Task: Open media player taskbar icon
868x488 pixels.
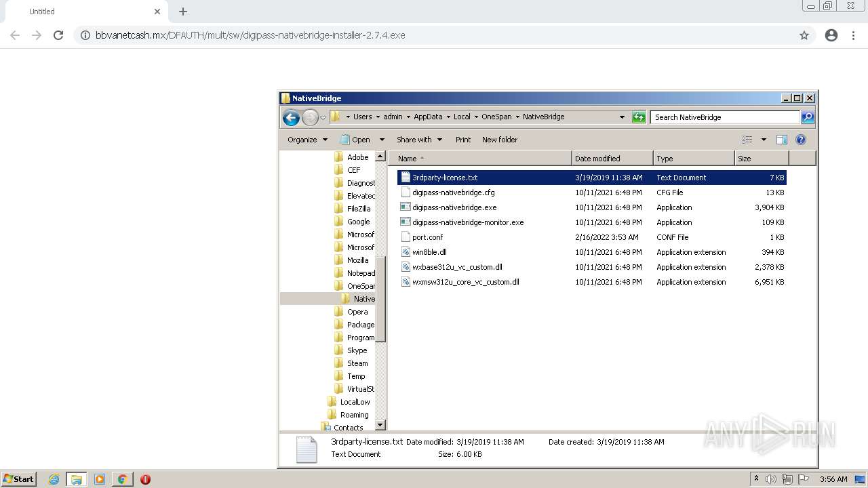Action: pyautogui.click(x=100, y=479)
